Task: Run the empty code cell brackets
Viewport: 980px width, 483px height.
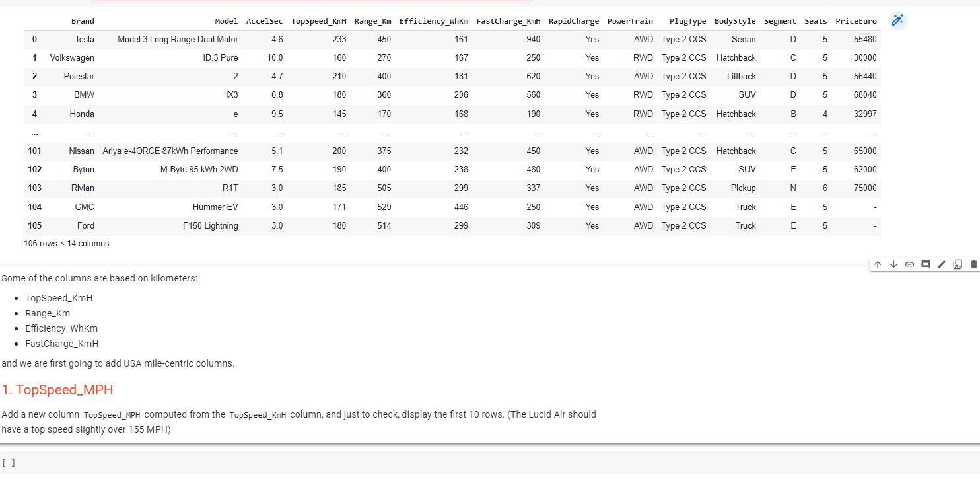Action: pos(9,463)
